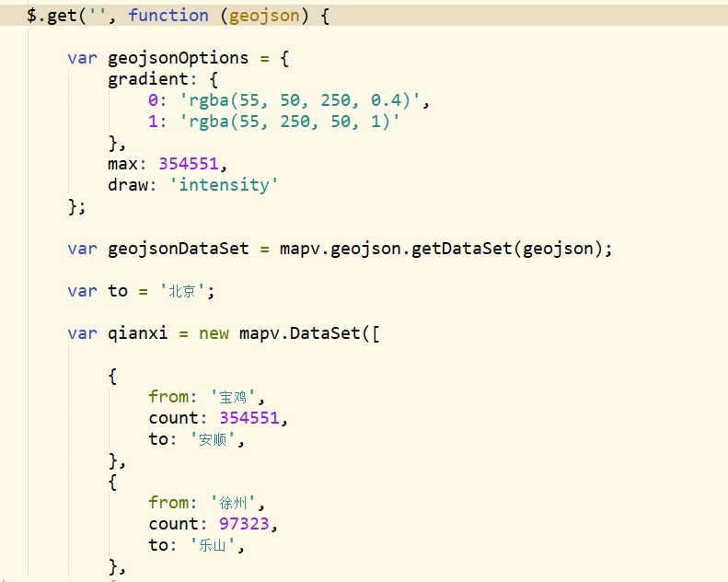Click the 'new' keyword
The width and height of the screenshot is (728, 582).
pyautogui.click(x=214, y=333)
